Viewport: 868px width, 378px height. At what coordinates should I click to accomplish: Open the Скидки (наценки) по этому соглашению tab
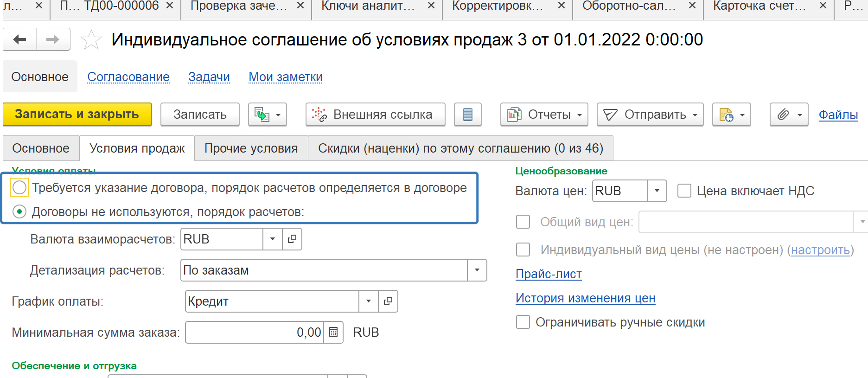460,148
